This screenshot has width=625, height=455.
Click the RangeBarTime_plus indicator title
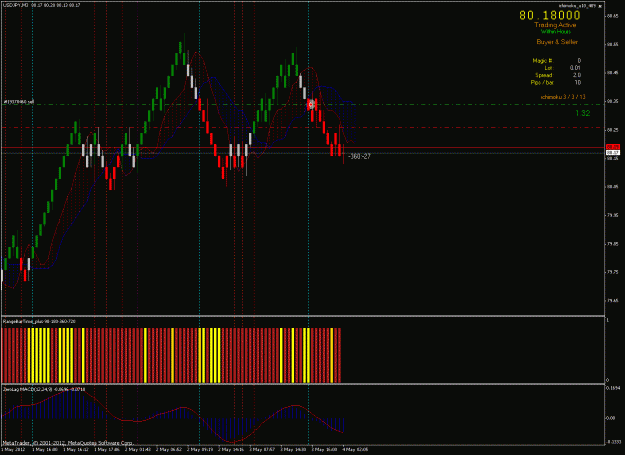(39, 321)
